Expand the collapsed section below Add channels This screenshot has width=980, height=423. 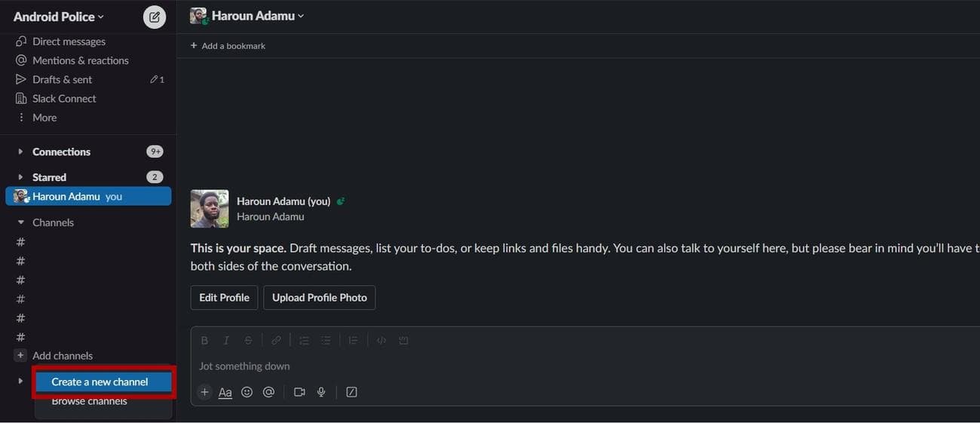pyautogui.click(x=20, y=381)
